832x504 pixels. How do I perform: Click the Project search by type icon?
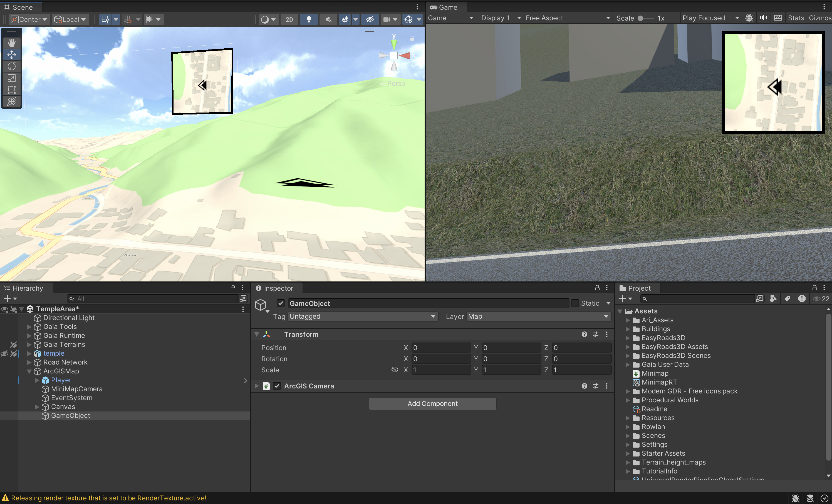click(773, 299)
